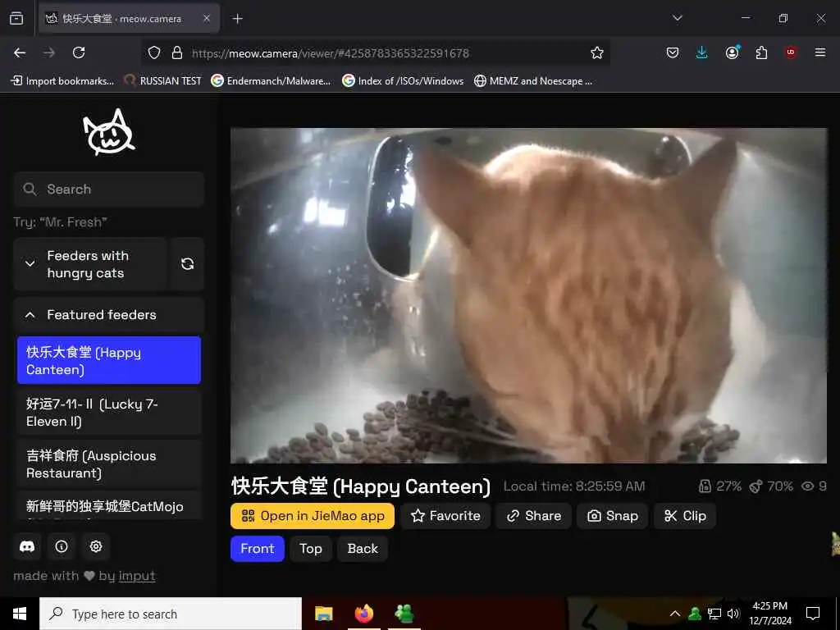Bookmark this page with the star icon
The image size is (840, 630).
click(x=597, y=52)
